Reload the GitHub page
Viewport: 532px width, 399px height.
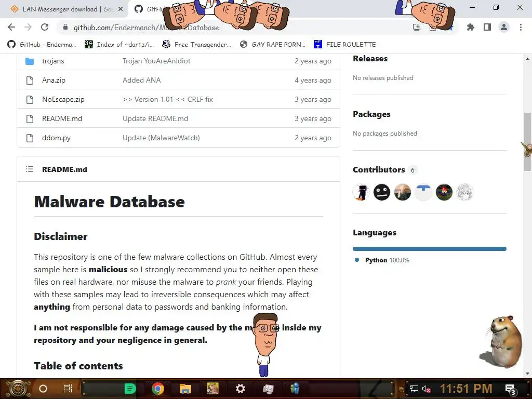pos(45,27)
